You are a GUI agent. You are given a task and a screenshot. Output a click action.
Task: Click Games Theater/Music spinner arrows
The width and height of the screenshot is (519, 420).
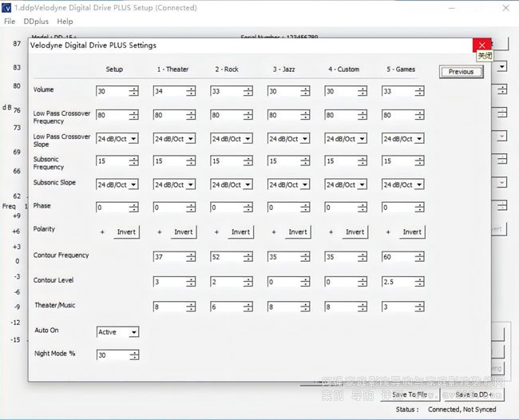(x=419, y=306)
